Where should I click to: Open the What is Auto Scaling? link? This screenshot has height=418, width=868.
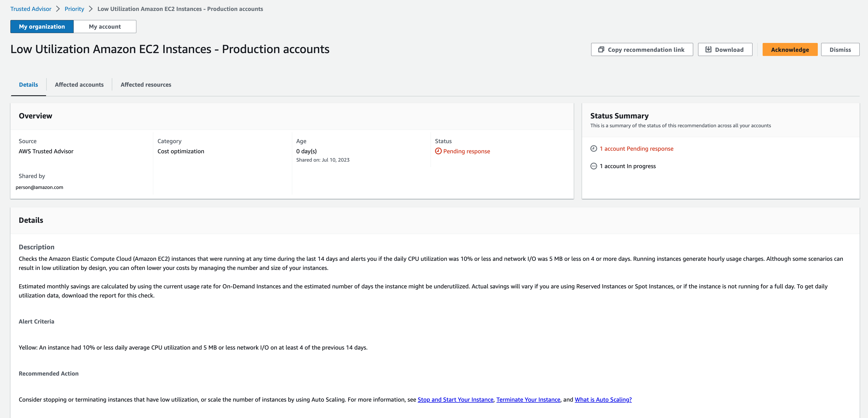point(603,400)
